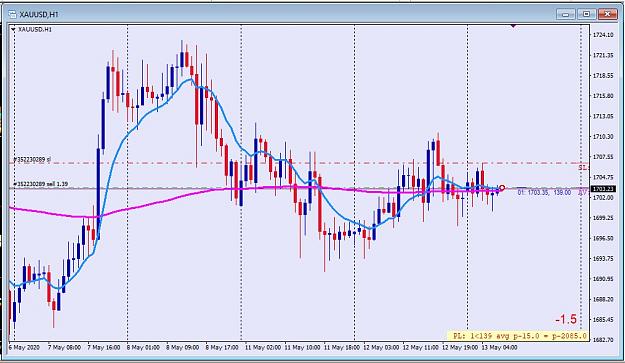The width and height of the screenshot is (625, 363).
Task: Click price axis value 1699.25
Action: coord(603,218)
